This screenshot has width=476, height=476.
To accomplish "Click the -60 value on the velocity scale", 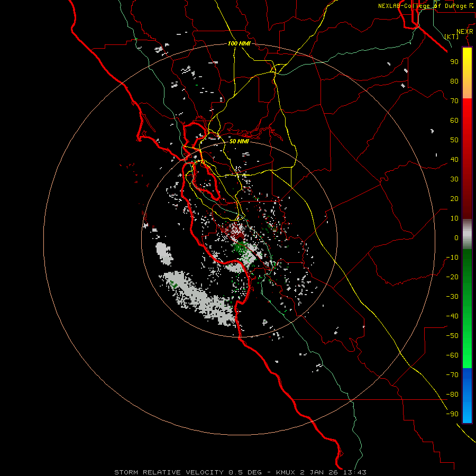I will click(x=452, y=355).
